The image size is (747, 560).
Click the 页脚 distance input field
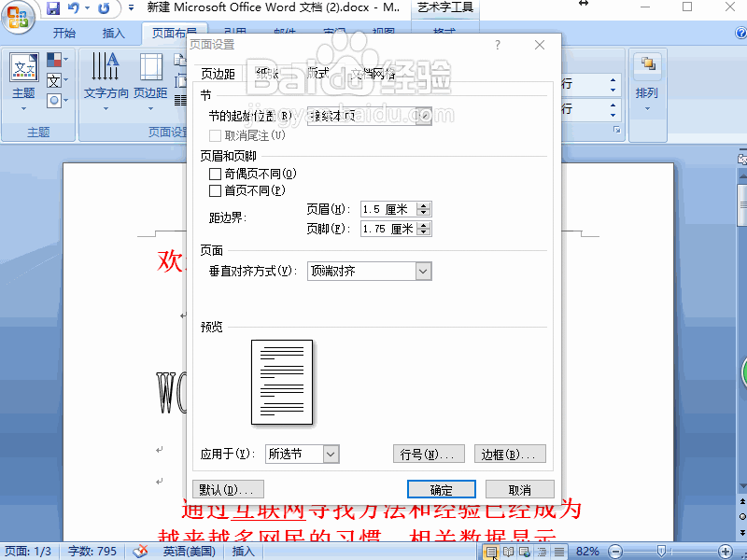click(388, 229)
